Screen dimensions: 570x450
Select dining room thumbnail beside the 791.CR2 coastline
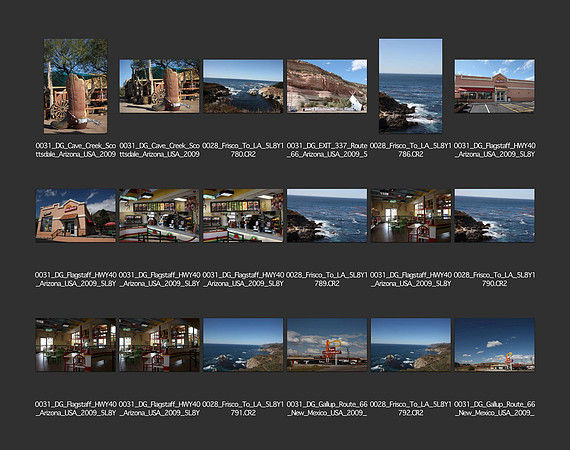[x=159, y=345]
